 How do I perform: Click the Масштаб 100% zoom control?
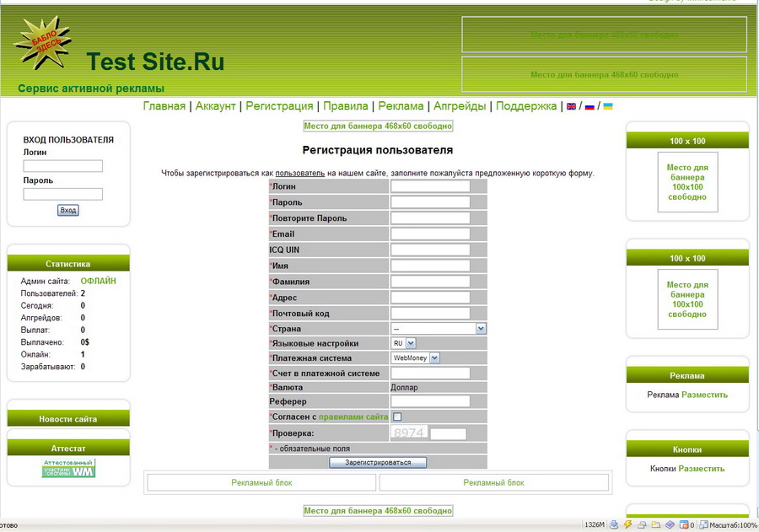click(x=729, y=524)
